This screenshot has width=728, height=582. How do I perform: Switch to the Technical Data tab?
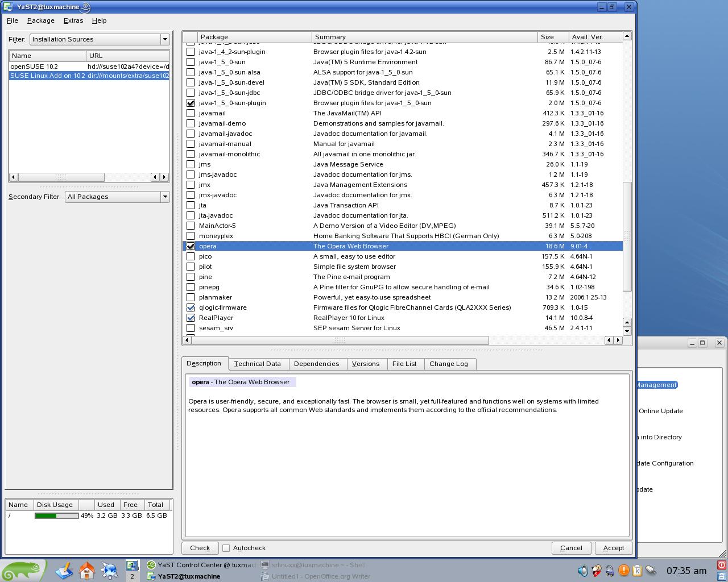[257, 364]
